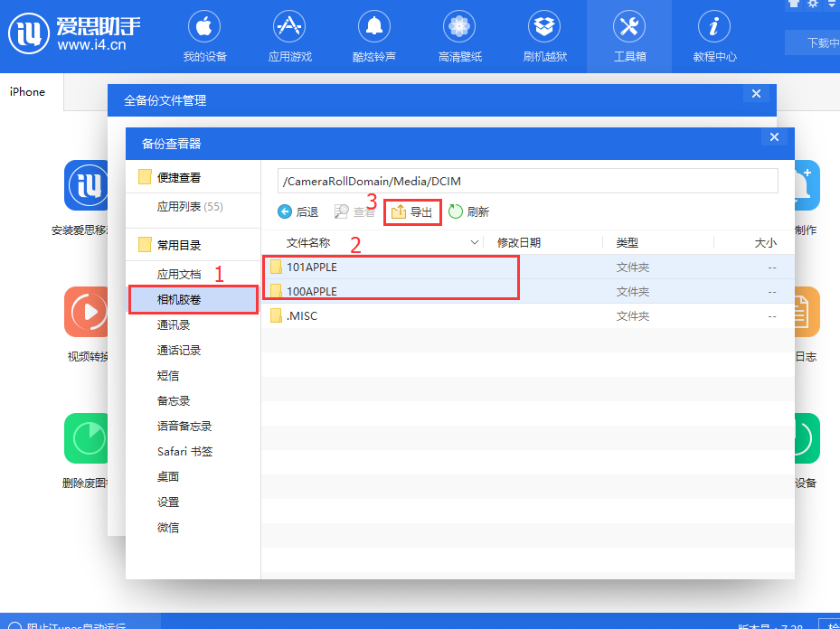840x629 pixels.
Task: Open 语音备忘录 in sidebar
Action: 184,427
